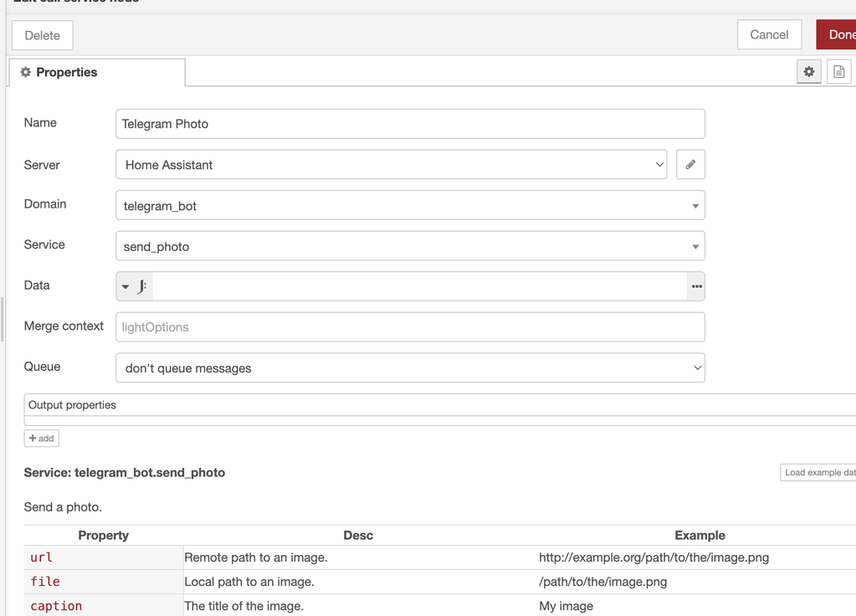This screenshot has width=856, height=616.
Task: Click 'Remote path to an image.' description
Action: click(255, 557)
